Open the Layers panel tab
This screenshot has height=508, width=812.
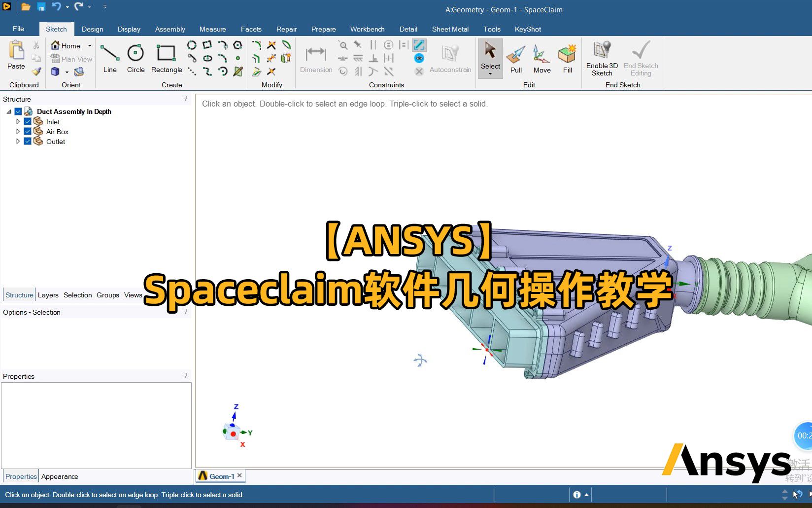click(48, 295)
